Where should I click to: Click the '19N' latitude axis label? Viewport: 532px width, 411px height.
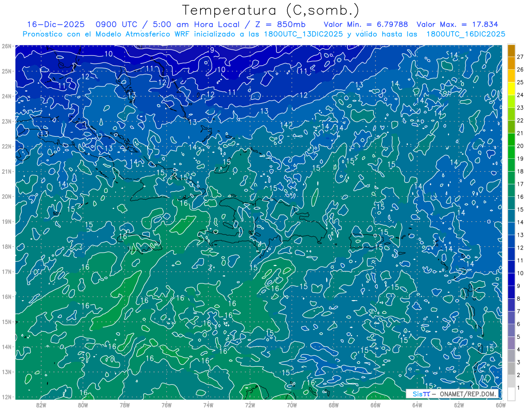pos(7,221)
